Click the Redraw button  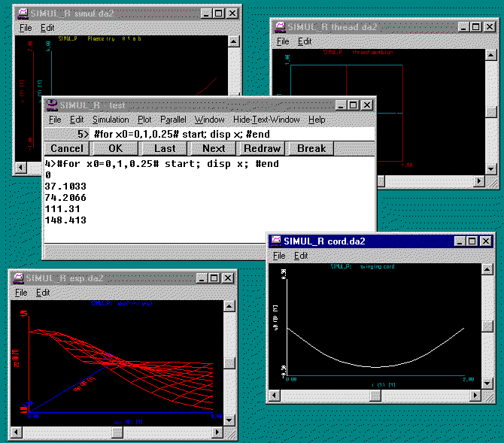click(x=263, y=148)
